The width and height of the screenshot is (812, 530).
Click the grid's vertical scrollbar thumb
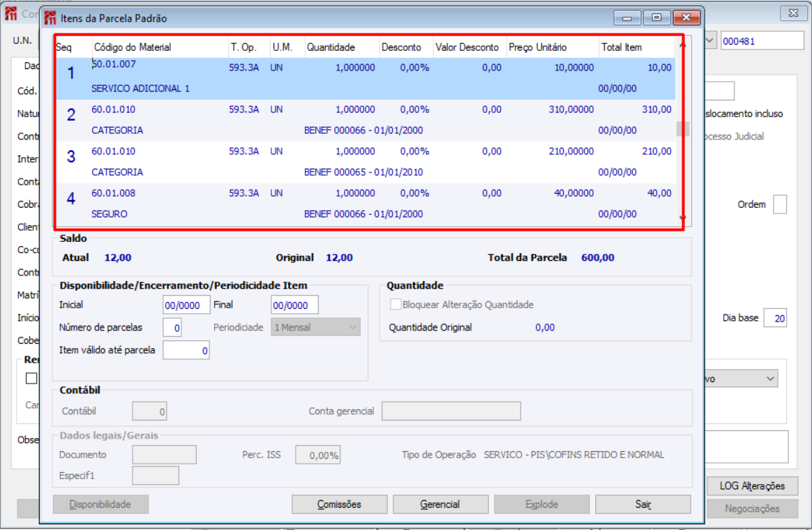(x=682, y=129)
